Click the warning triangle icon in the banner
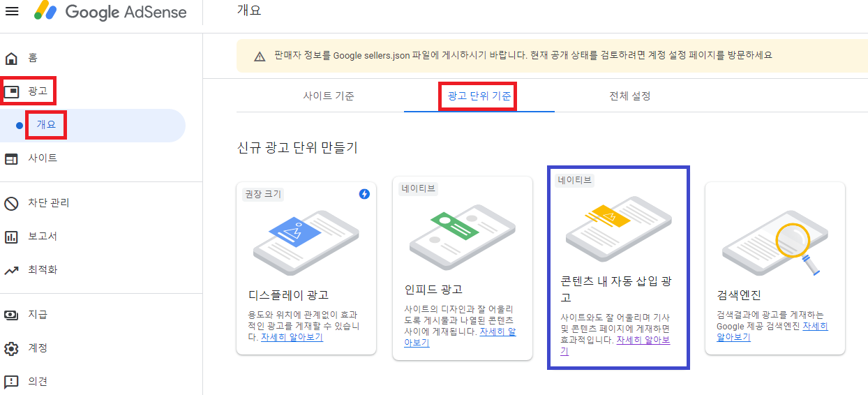This screenshot has width=868, height=395. (260, 57)
